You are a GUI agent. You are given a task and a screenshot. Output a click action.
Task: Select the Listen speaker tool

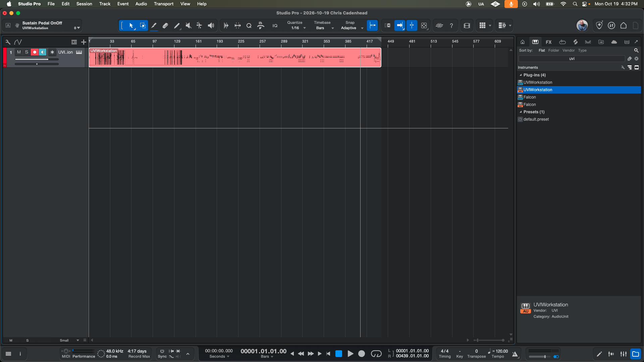click(x=211, y=25)
